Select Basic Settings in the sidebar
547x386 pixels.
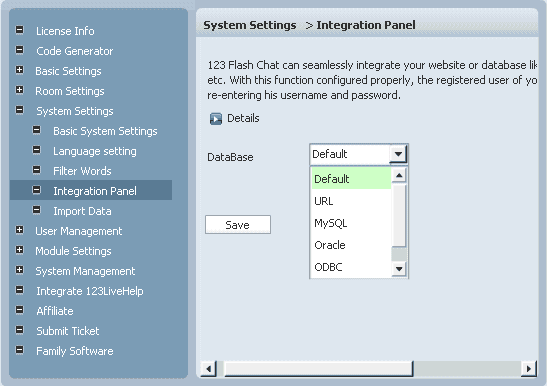pos(68,71)
